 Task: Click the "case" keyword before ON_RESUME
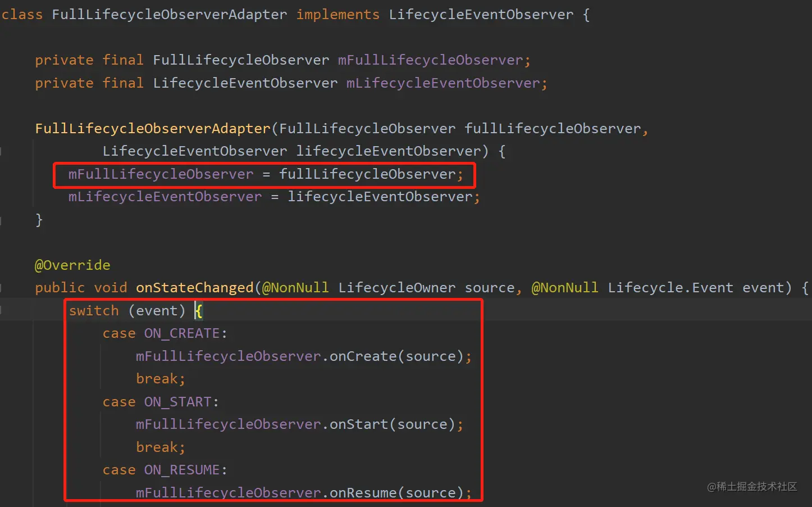coord(119,470)
